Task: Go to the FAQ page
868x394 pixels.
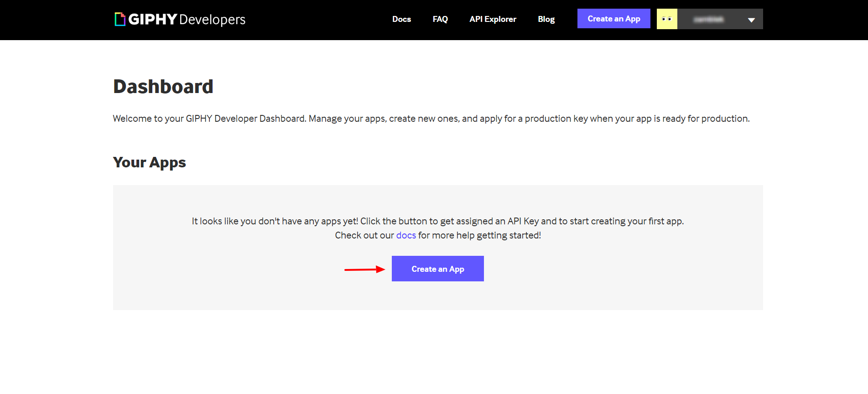Action: [x=440, y=19]
